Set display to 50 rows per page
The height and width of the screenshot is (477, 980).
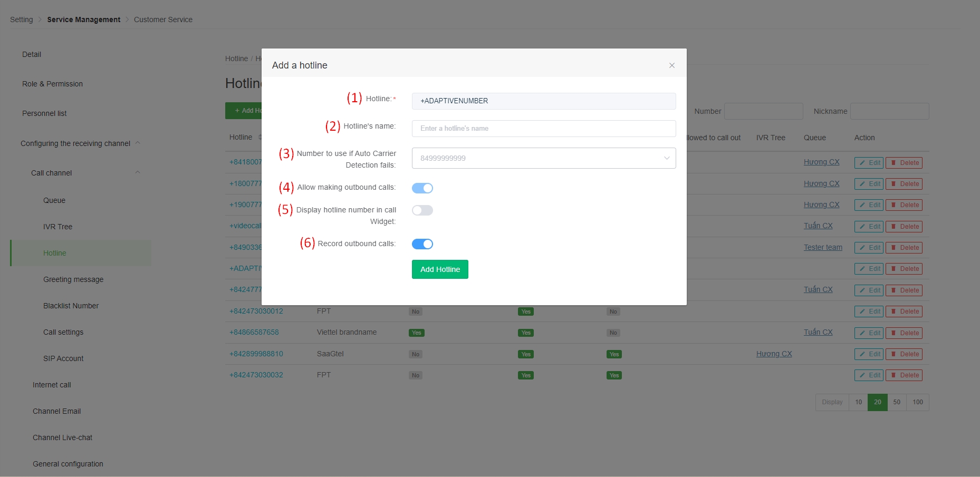click(x=896, y=402)
